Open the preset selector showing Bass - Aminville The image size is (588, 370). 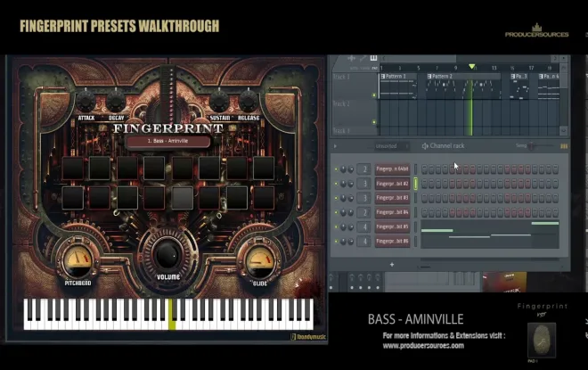168,142
